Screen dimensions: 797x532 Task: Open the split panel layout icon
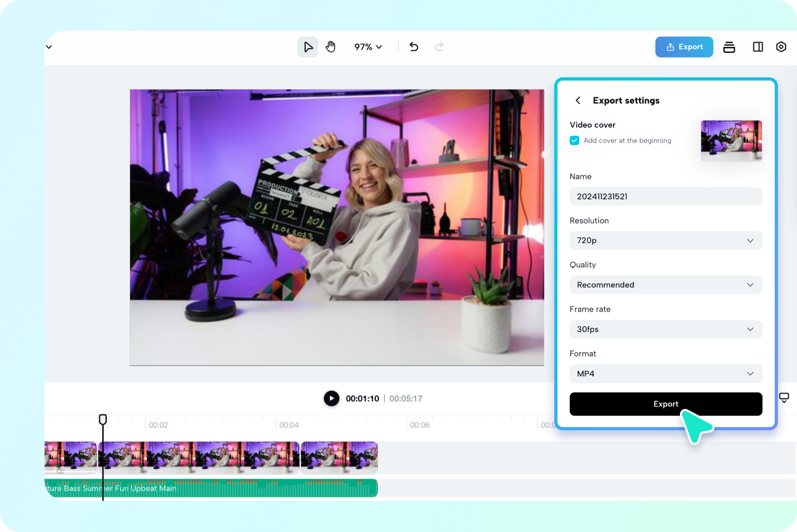point(758,47)
